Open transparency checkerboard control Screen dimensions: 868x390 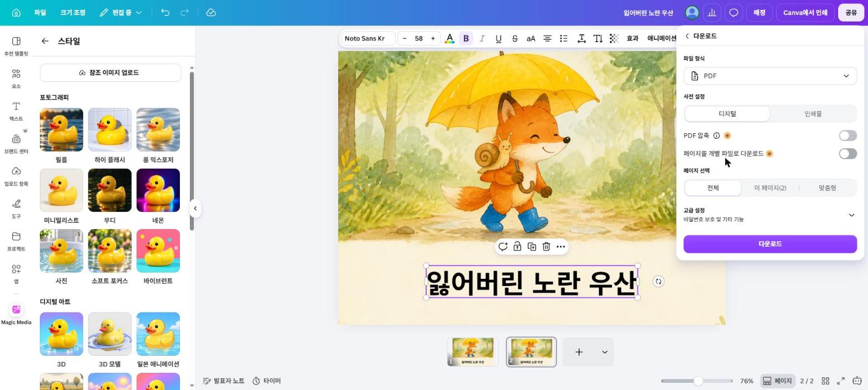[614, 38]
